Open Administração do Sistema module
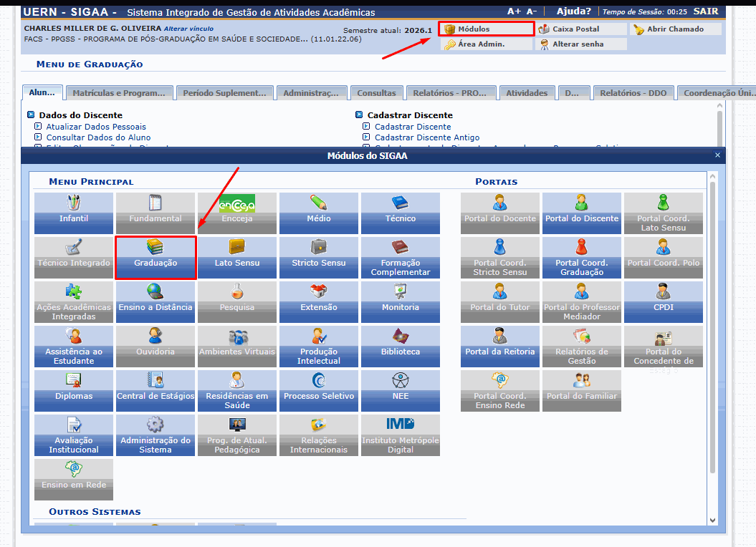 click(155, 435)
